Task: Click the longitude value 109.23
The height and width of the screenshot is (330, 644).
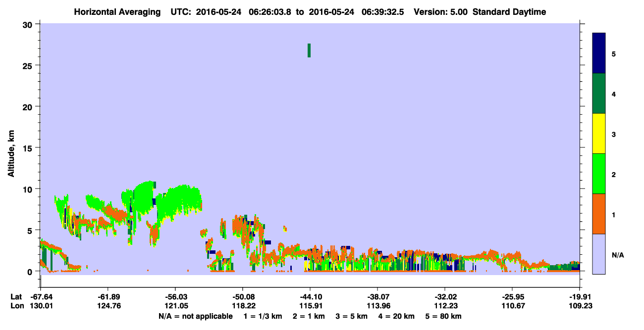Action: 580,306
